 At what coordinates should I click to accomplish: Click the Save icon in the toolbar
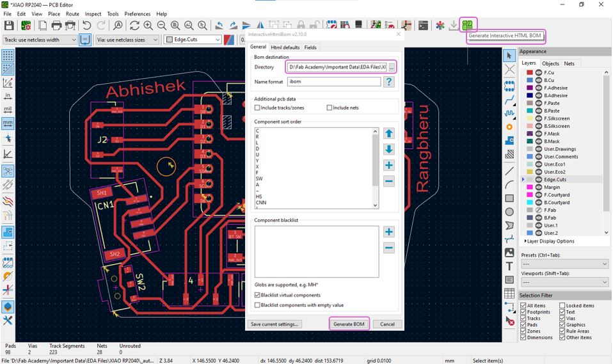[x=9, y=26]
